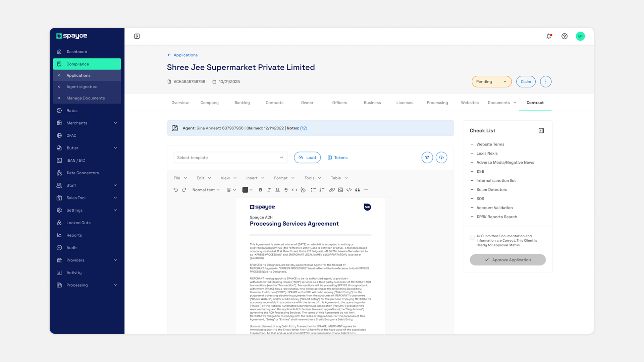Mark Website Terms in the Check List
Screen dimensions: 644x362
coord(472,144)
